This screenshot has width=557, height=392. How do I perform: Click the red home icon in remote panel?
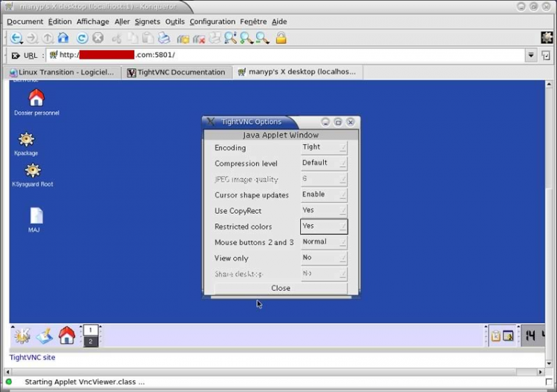tap(67, 335)
